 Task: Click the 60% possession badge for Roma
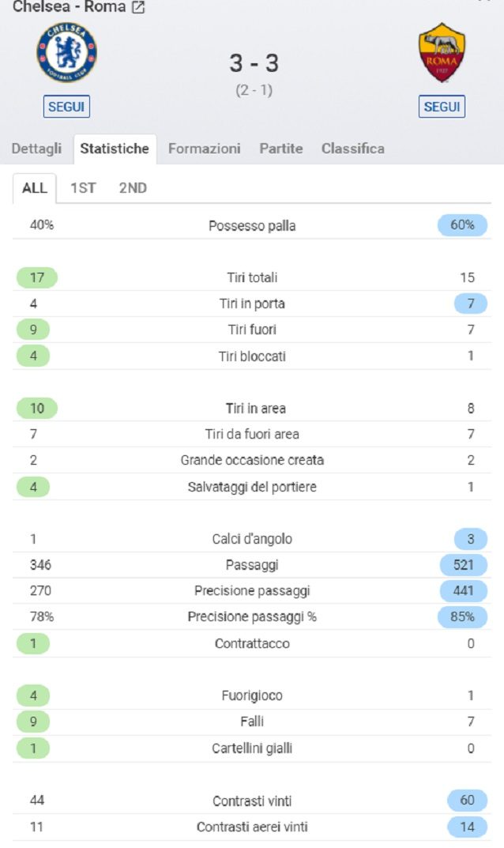[462, 225]
